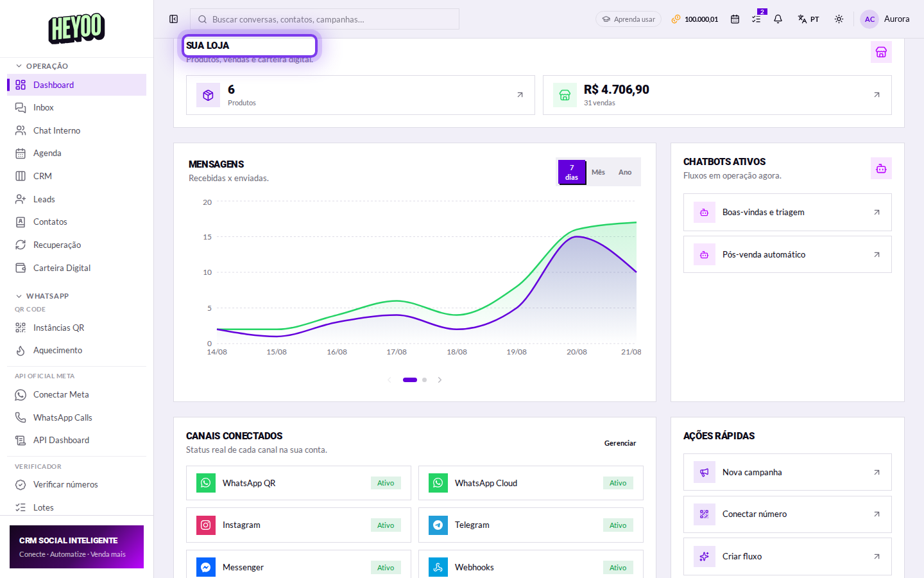
Task: Go to previous chart slide arrow
Action: [389, 380]
